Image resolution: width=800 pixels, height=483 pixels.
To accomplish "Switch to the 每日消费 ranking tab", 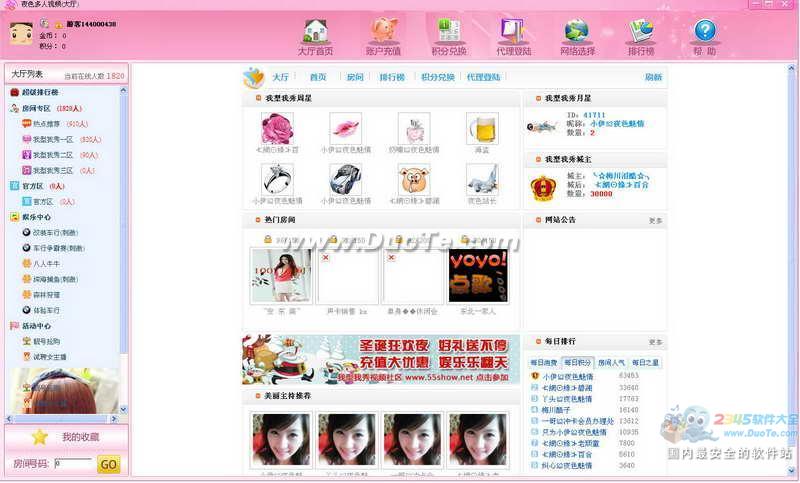I will (x=544, y=362).
